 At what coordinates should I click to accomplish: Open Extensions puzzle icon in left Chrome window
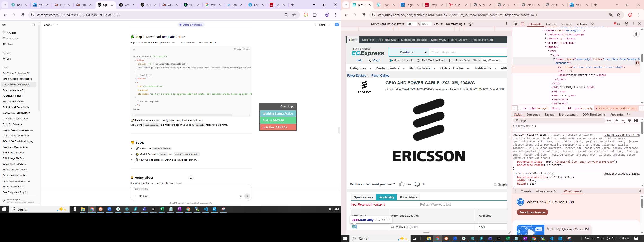tap(314, 15)
